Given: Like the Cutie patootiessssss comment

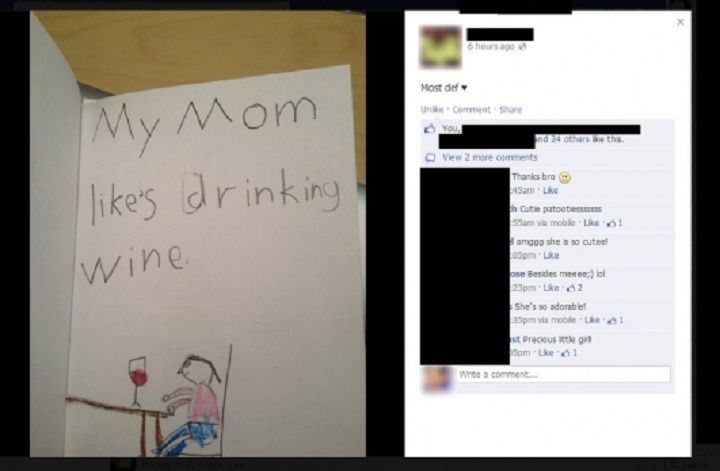Looking at the screenshot, I should tap(591, 223).
